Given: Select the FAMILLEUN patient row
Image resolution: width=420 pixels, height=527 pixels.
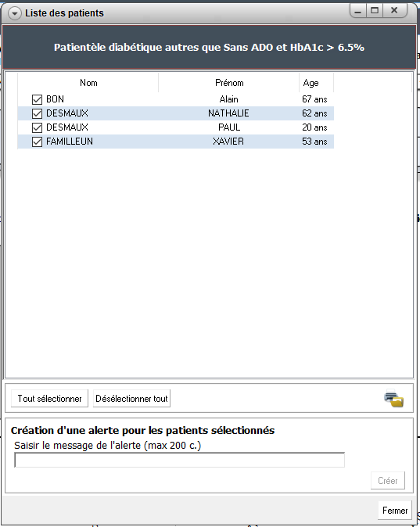Looking at the screenshot, I should click(x=175, y=142).
